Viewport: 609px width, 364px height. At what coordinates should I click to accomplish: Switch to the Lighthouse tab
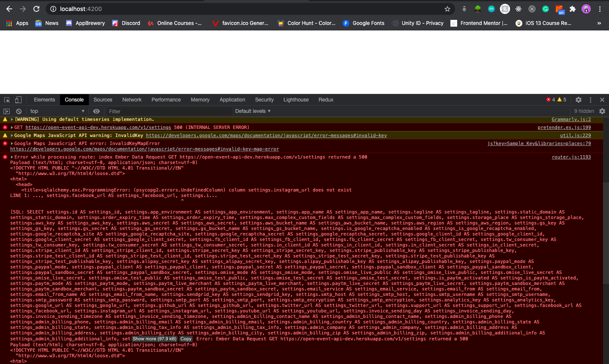(296, 100)
